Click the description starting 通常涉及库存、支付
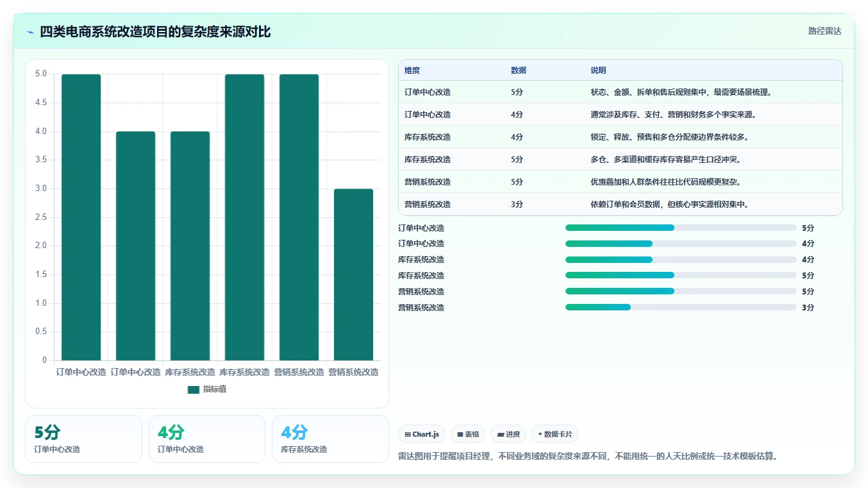 pos(673,115)
